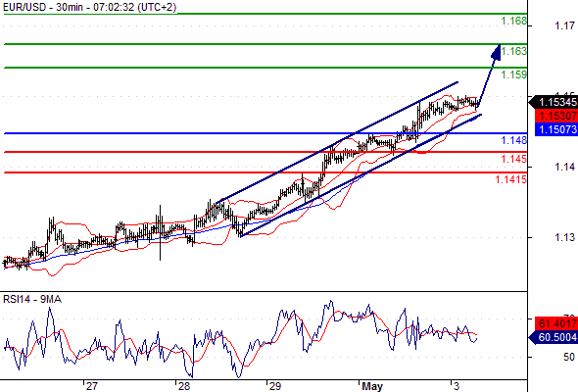Click the RSI14 - 9MA indicator label
Screen dimensions: 578x392
[x=32, y=300]
